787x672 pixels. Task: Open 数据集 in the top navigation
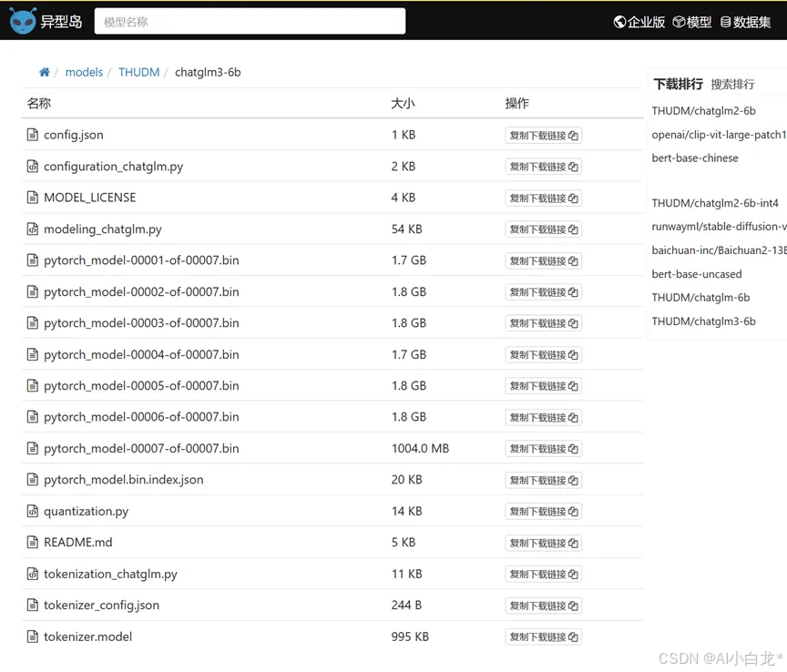[x=745, y=22]
